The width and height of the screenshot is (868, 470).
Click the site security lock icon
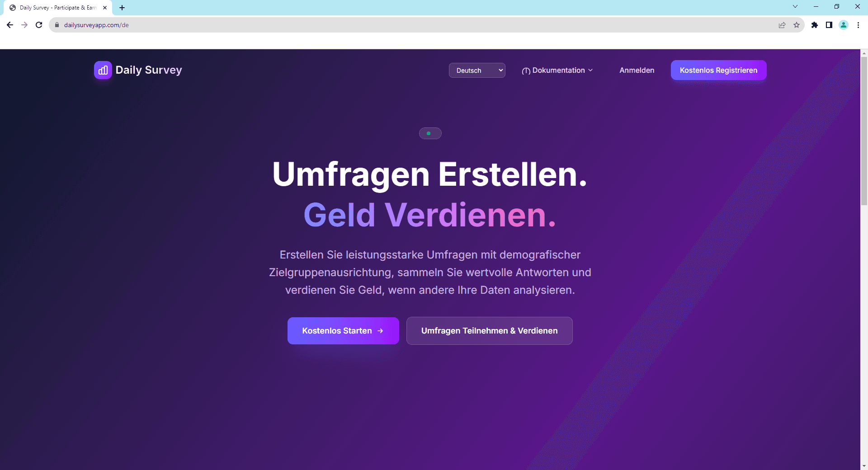point(57,25)
